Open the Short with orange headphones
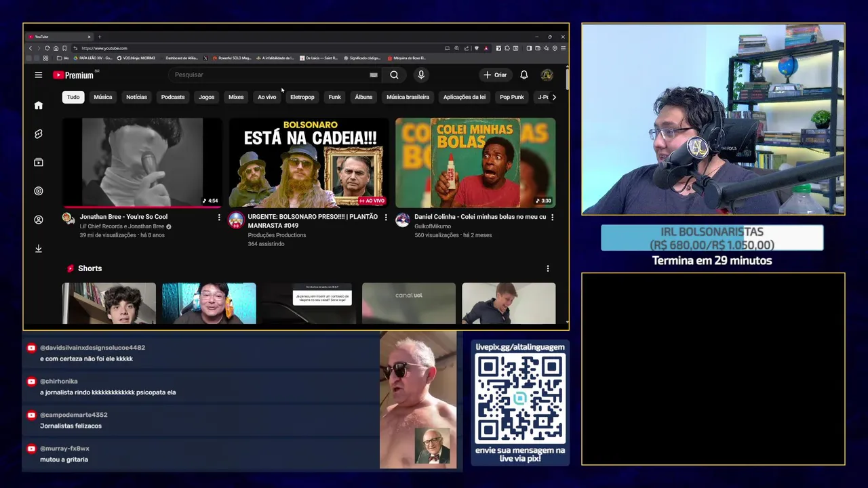 209,304
